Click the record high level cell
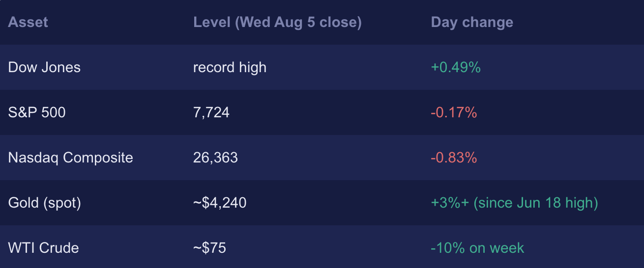644x268 pixels. [x=230, y=67]
